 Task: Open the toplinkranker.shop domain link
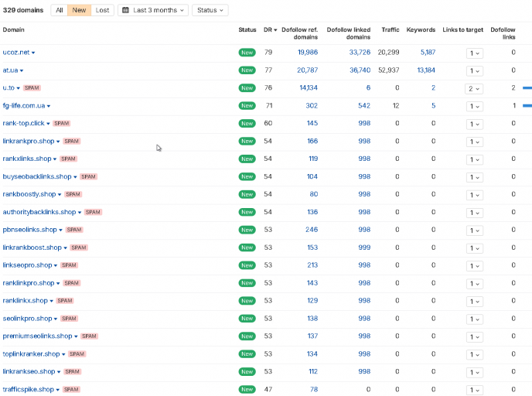pyautogui.click(x=31, y=354)
